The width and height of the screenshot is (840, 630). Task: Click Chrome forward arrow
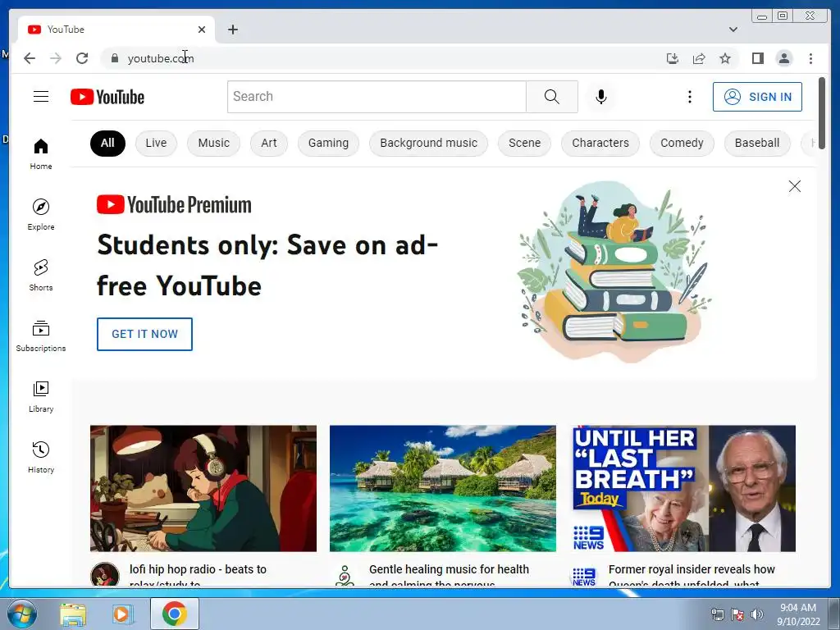click(x=56, y=58)
